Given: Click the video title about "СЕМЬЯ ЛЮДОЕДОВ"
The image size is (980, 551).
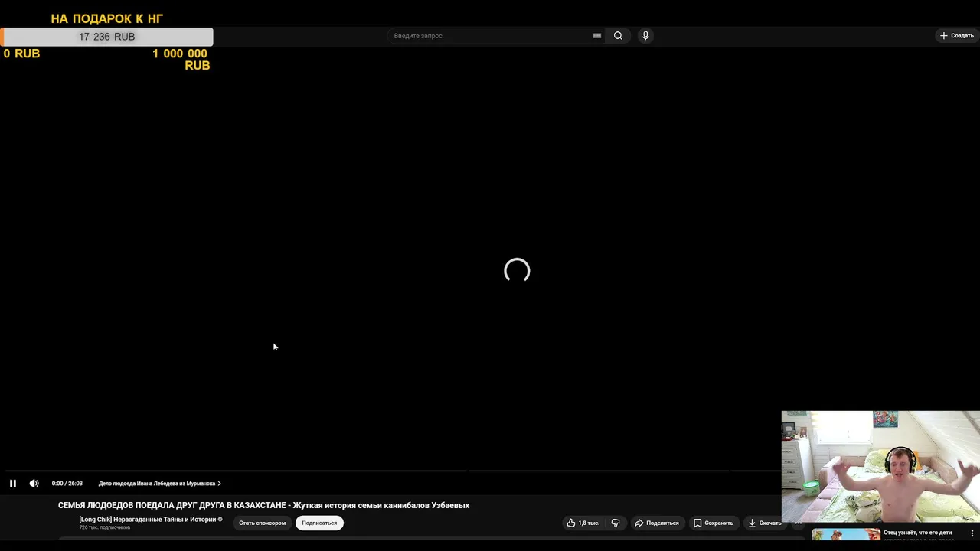Looking at the screenshot, I should 263,505.
